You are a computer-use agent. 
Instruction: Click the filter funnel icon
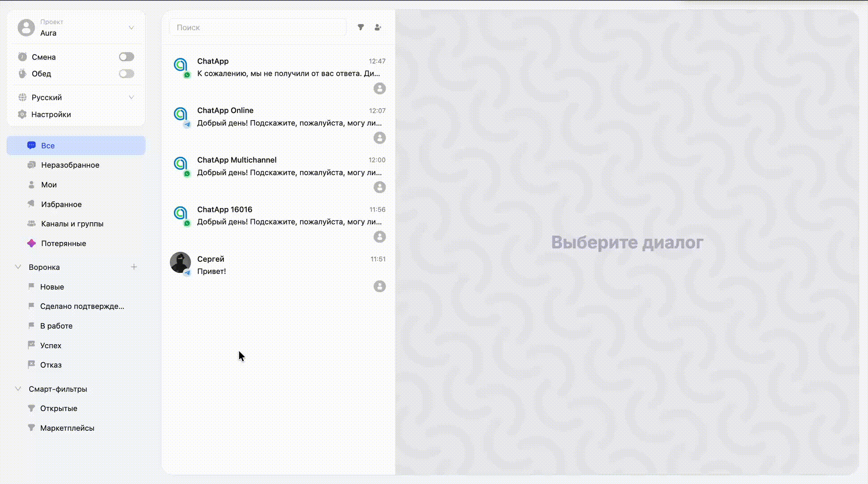click(361, 27)
